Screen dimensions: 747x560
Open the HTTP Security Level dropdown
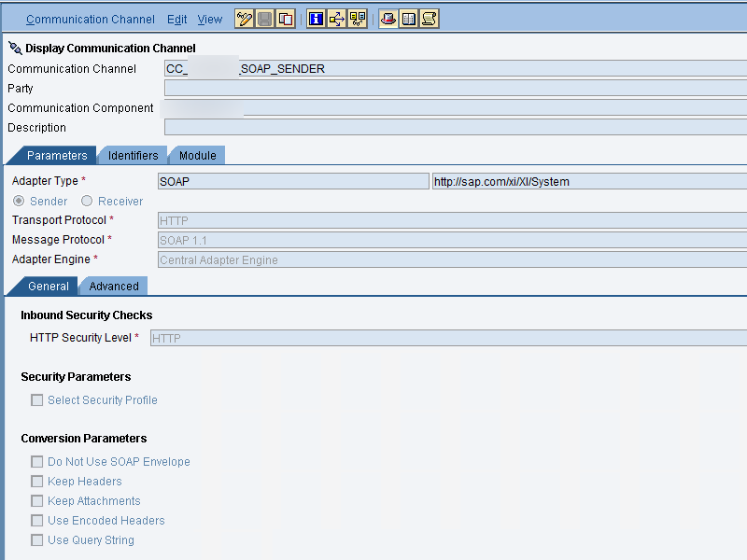click(448, 338)
